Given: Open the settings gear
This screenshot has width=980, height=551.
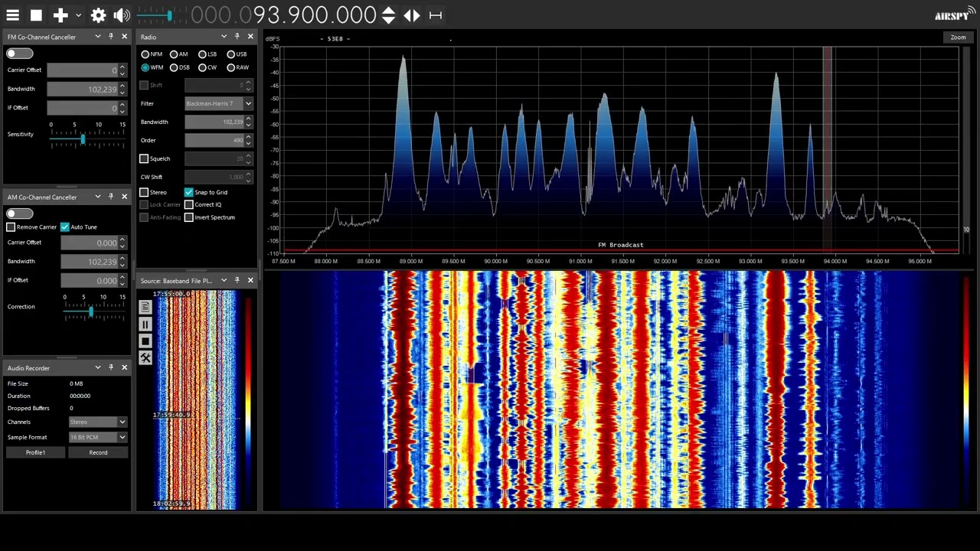Looking at the screenshot, I should 99,15.
